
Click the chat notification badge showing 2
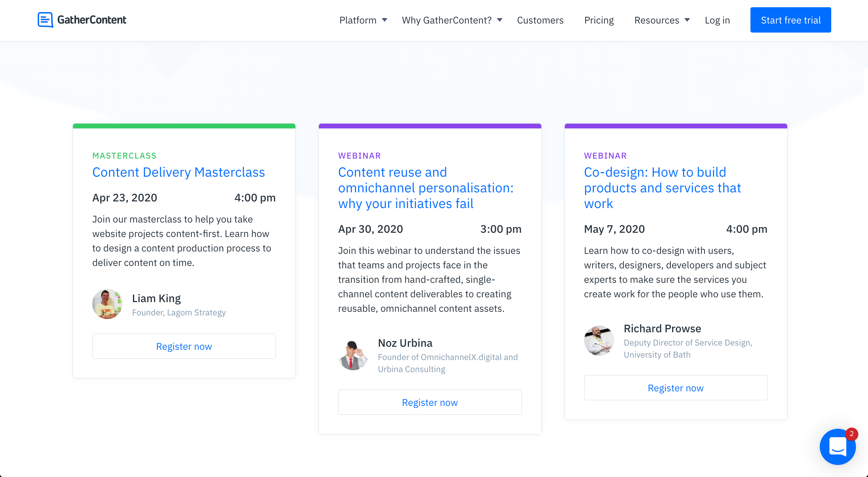tap(851, 434)
